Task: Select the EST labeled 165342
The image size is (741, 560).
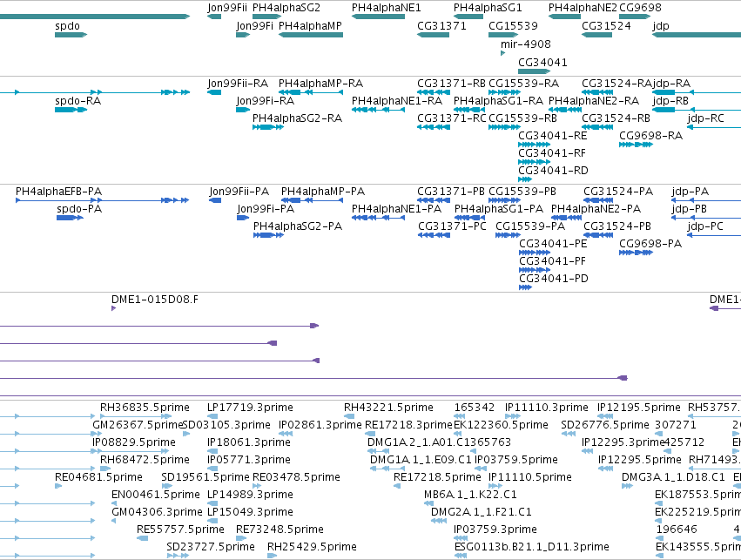Action: (475, 408)
